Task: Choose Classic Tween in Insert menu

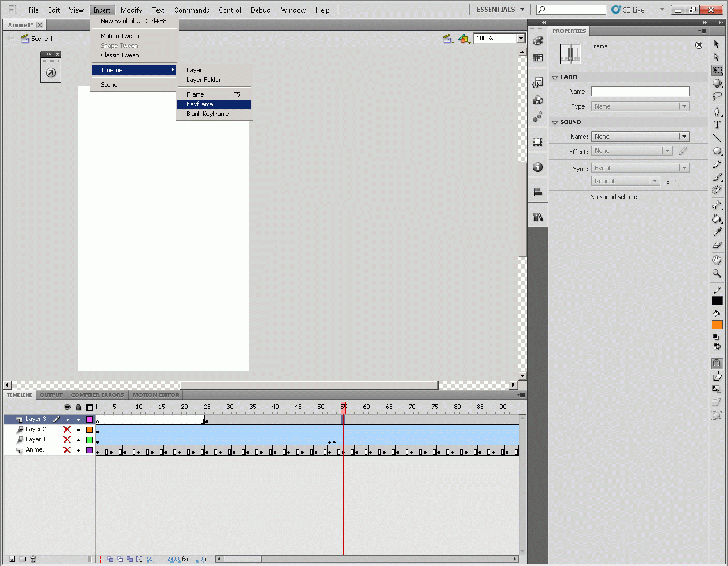Action: (135, 55)
